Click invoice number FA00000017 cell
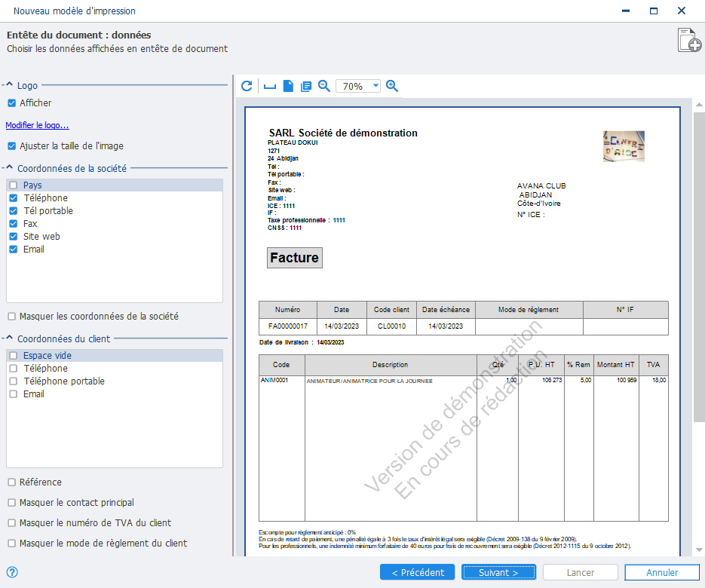 click(288, 326)
